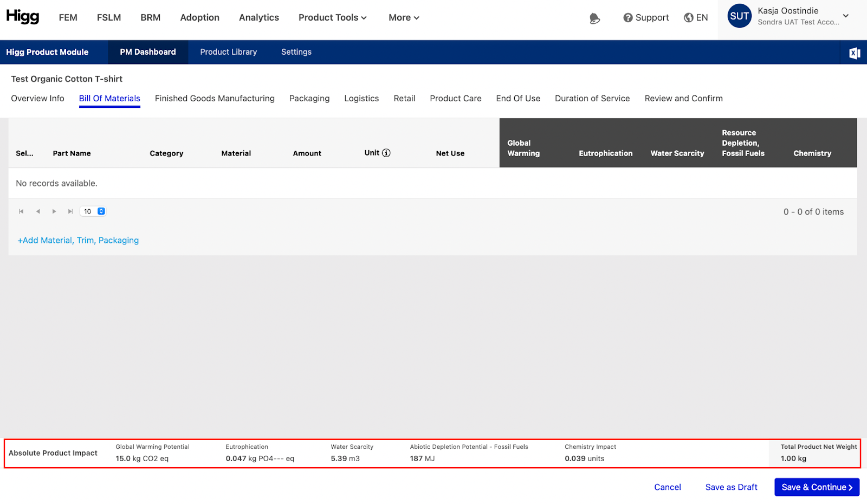
Task: Click the Excel export icon
Action: [854, 53]
